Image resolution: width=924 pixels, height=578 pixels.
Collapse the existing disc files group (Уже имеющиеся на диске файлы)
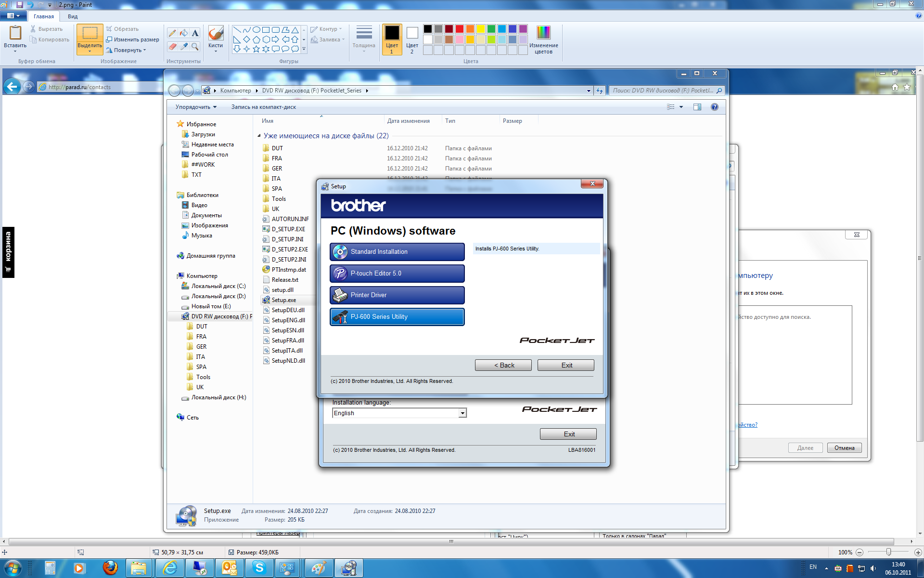tap(259, 136)
